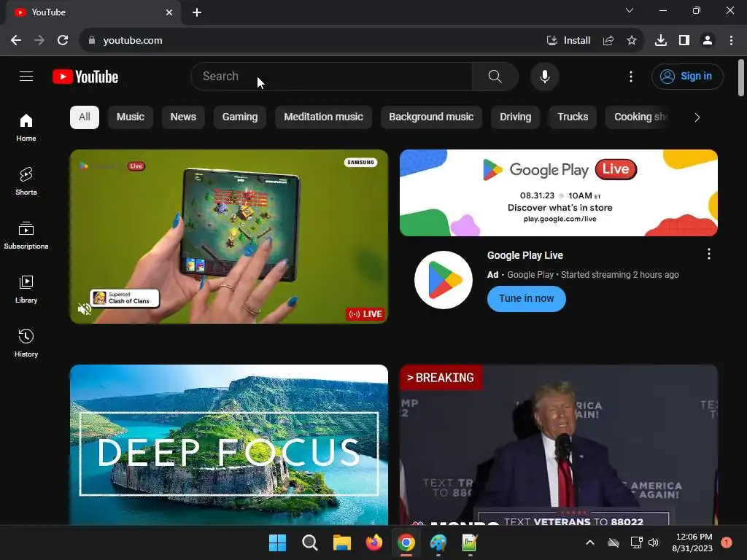Select the Music filter chip
This screenshot has height=560, width=747.
pos(130,117)
